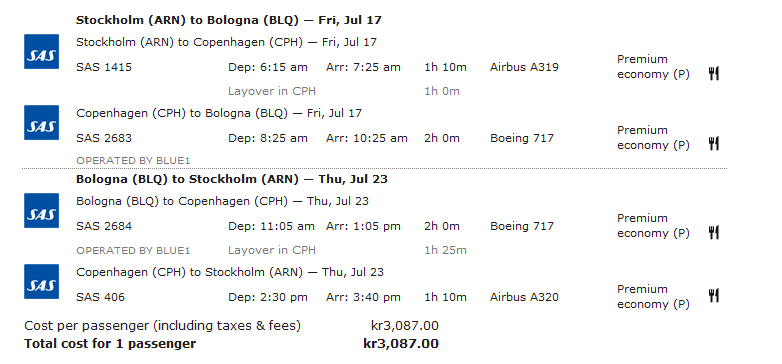Click the meal icon for the SAS 2684 flight

(714, 232)
